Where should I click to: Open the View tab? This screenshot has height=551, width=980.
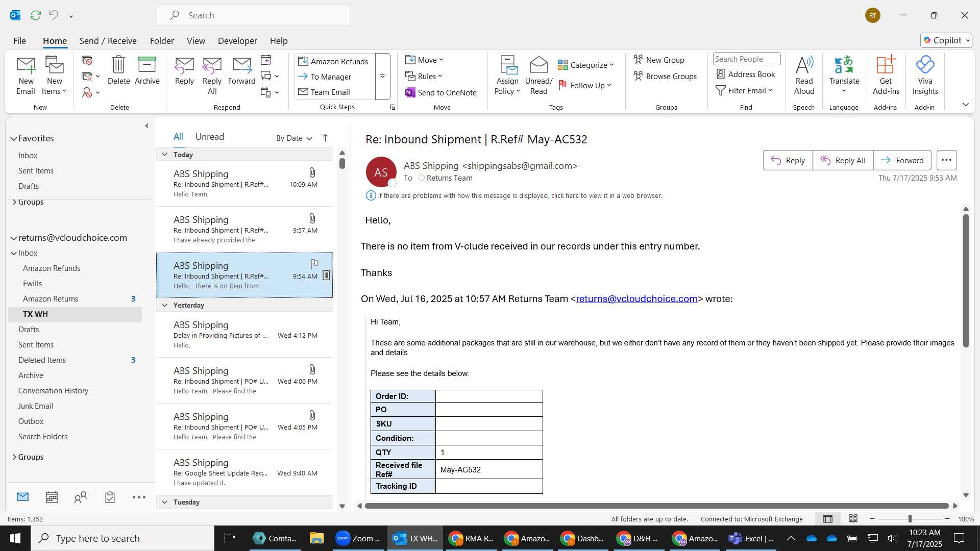pyautogui.click(x=196, y=41)
